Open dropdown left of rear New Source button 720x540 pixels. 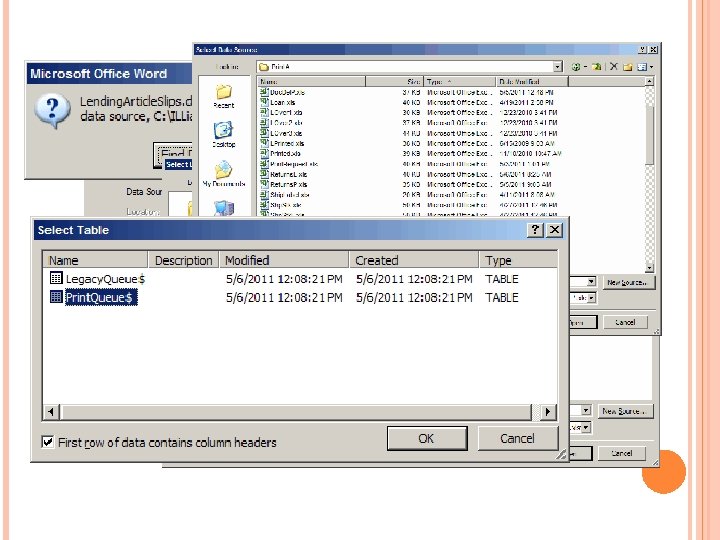[586, 411]
